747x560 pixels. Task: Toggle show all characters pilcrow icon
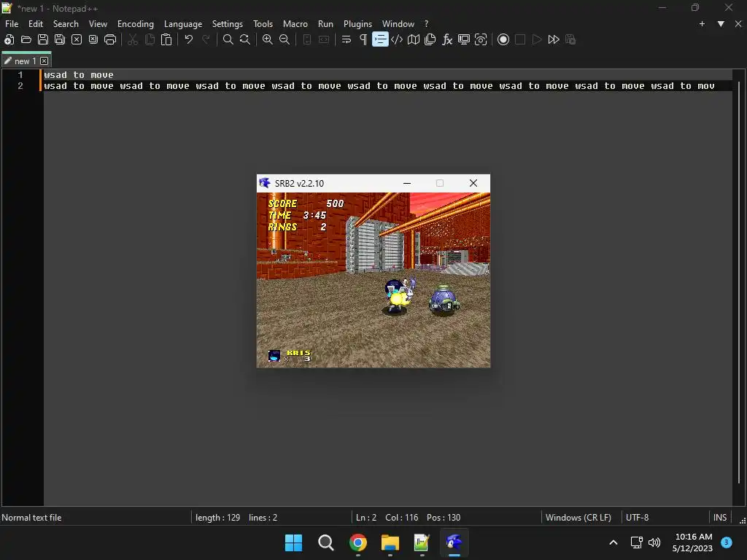[363, 39]
